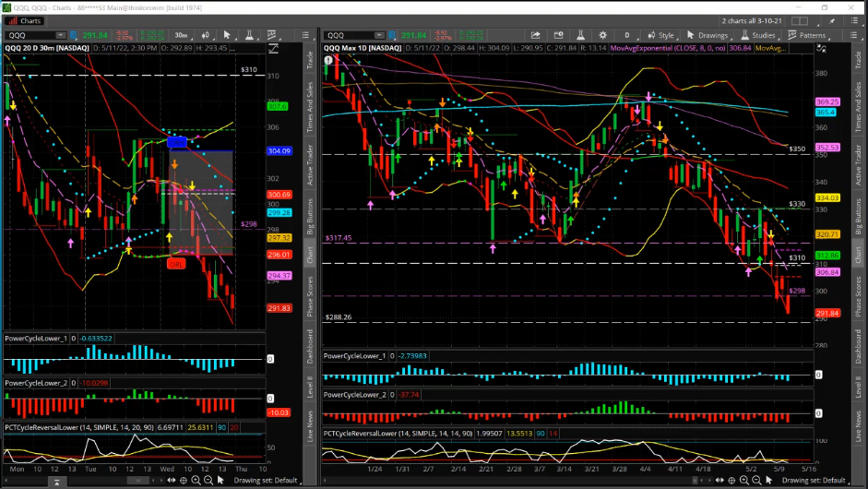
Task: Open middle Big Buttons side tab
Action: click(x=310, y=216)
